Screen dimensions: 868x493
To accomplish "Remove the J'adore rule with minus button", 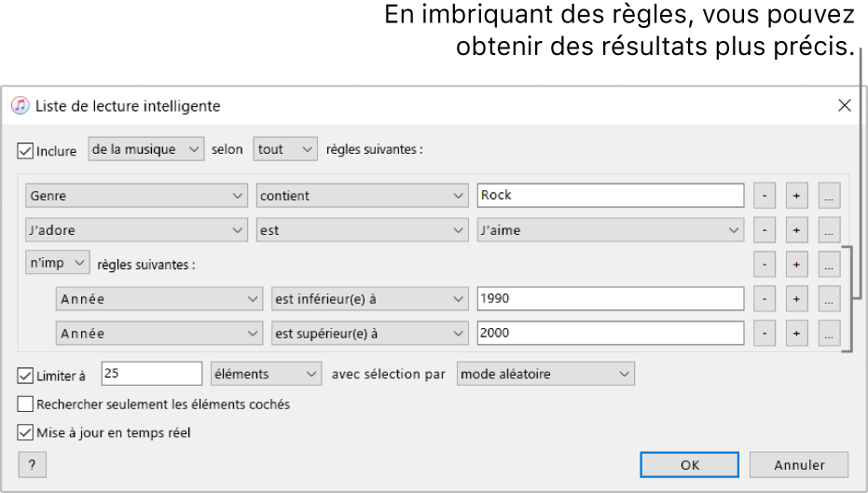I will pyautogui.click(x=765, y=230).
